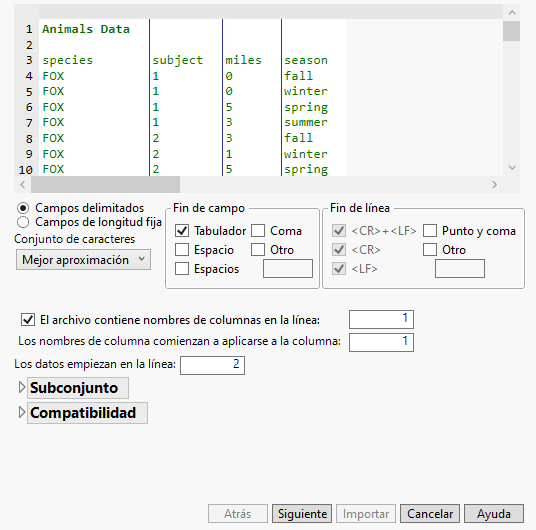Click the custom line ending text box
Image resolution: width=536 pixels, height=530 pixels.
(x=460, y=268)
